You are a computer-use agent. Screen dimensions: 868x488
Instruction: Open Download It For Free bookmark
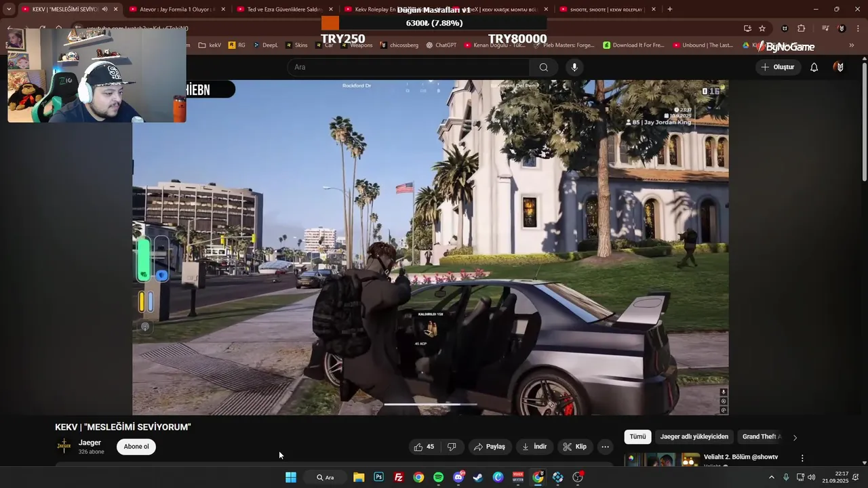coord(633,45)
